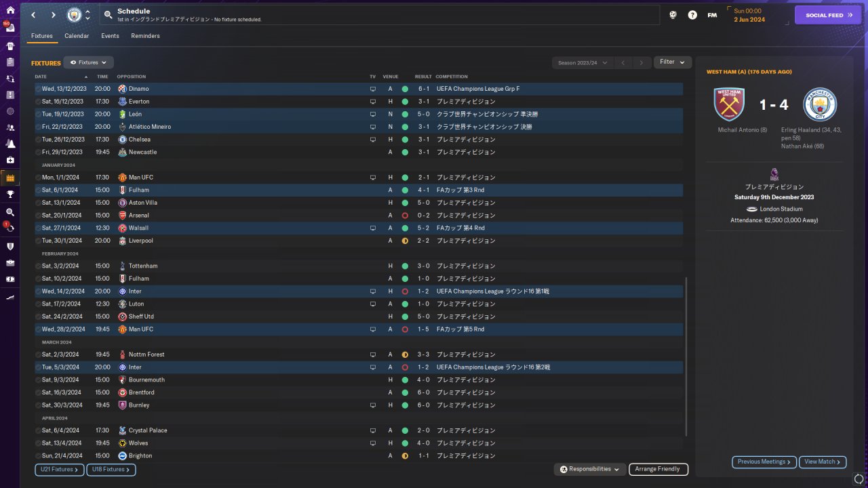Select the Nottm Forest opposition name
Image resolution: width=868 pixels, height=488 pixels.
coord(146,354)
